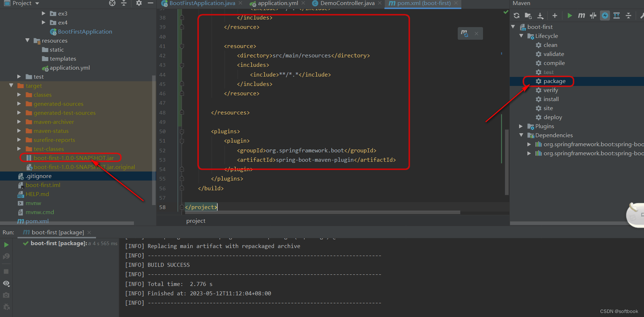Toggle Skip Tests Mode lightning button
The image size is (644, 317).
[605, 16]
